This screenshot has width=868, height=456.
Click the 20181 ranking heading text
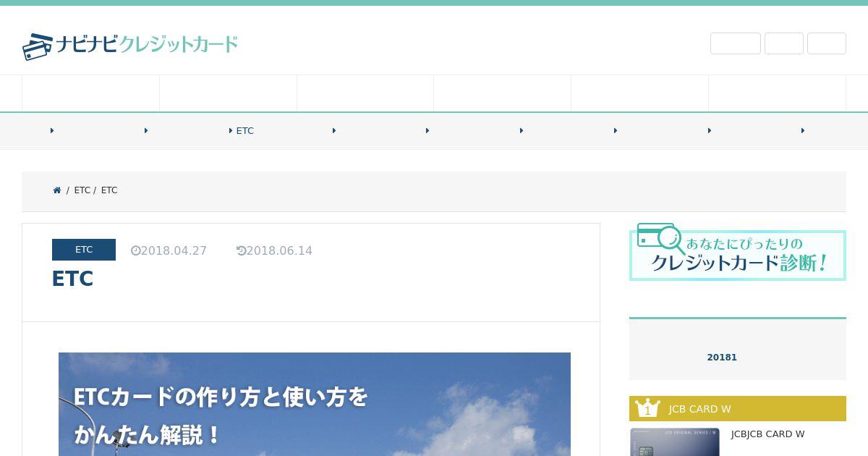click(722, 357)
